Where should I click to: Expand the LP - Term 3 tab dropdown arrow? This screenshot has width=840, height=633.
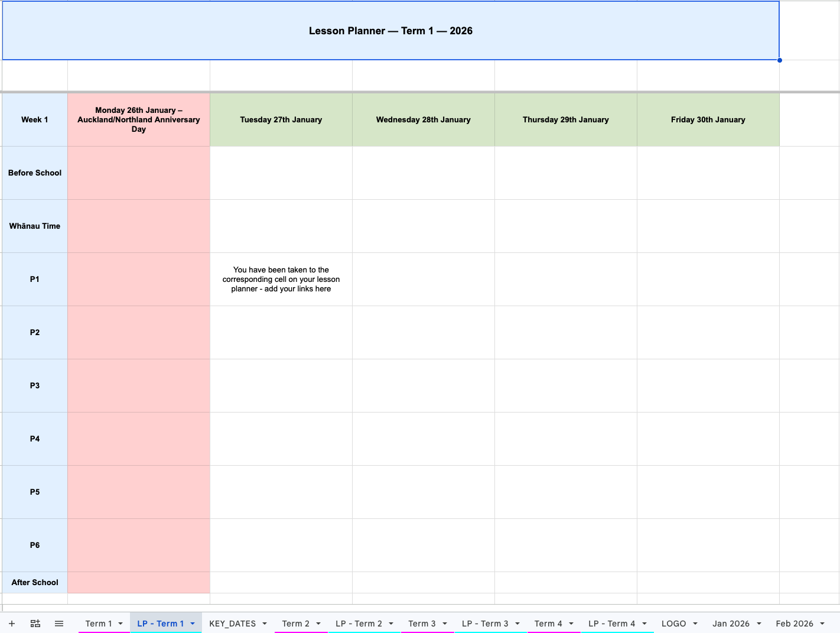(x=517, y=624)
